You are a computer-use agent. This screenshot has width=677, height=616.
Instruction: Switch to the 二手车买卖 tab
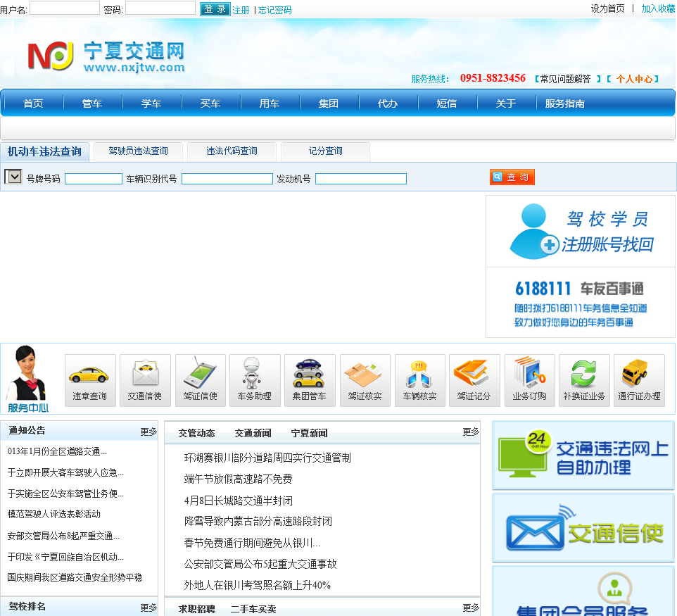[253, 609]
